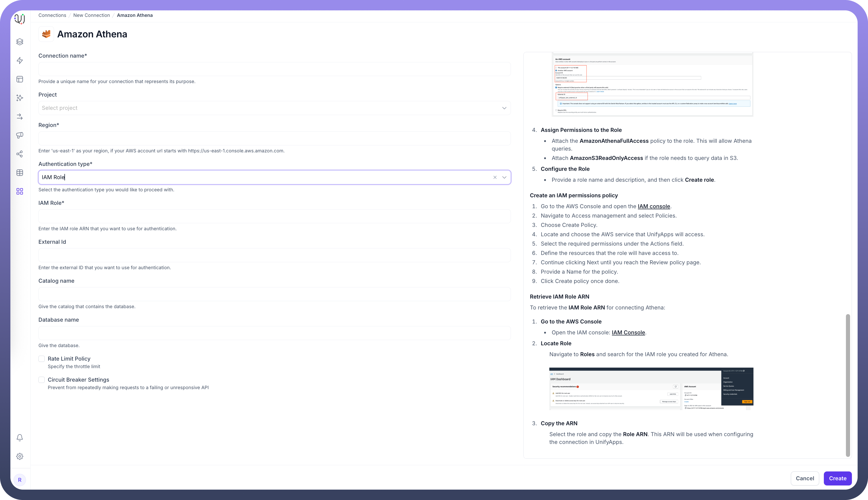
Task: Click the sparkle AI icon in sidebar
Action: pyautogui.click(x=19, y=98)
